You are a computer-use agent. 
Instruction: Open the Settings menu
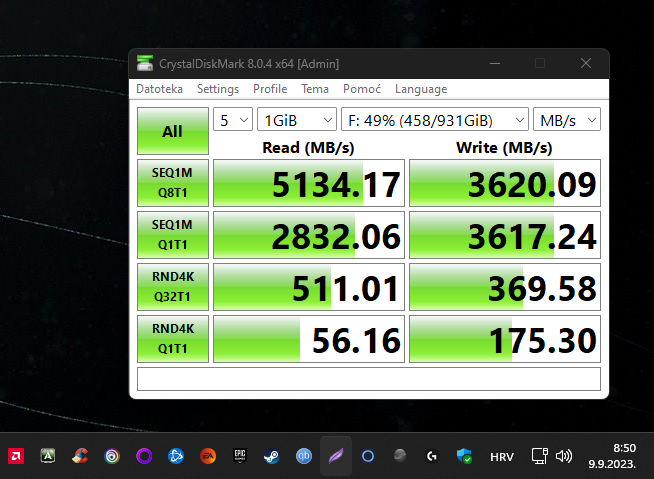[218, 89]
